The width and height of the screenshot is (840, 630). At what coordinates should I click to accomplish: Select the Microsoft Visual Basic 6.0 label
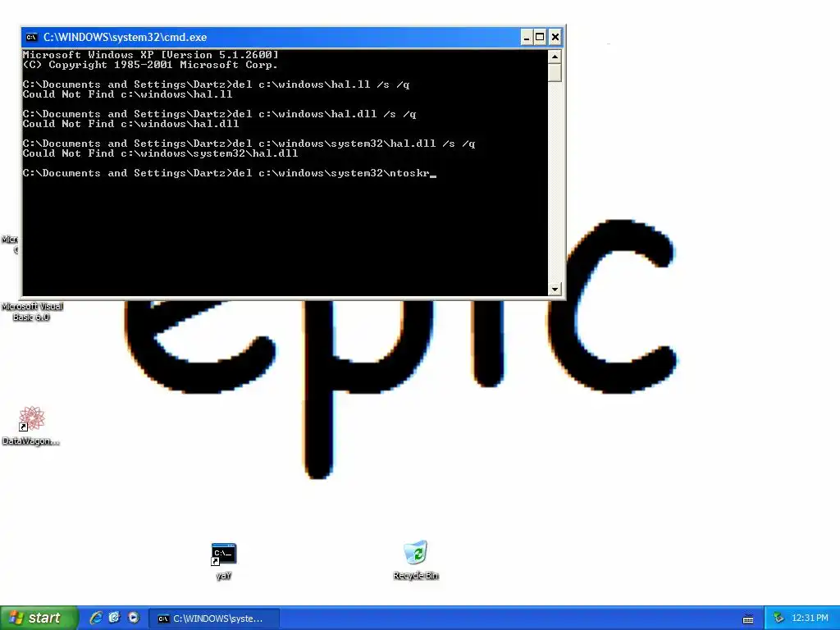point(32,311)
